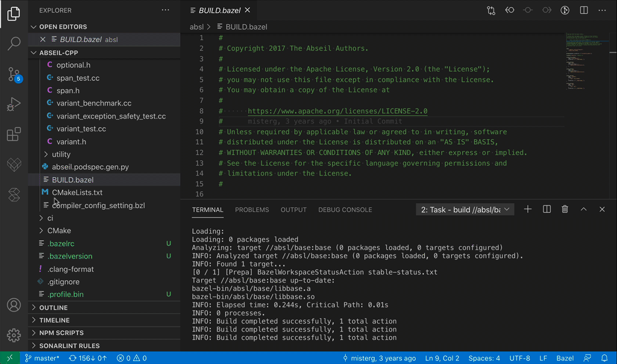
Task: Open .bazelrc file
Action: [61, 243]
